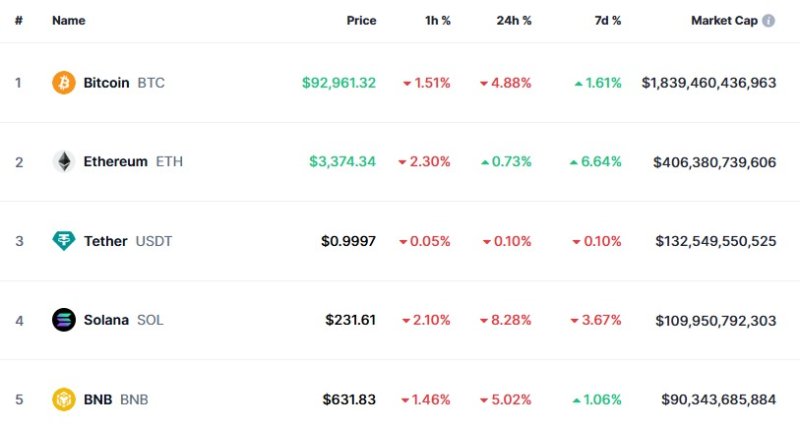Click the Ethereum diamond logo icon
Screen dimensions: 800x428
[x=64, y=162]
